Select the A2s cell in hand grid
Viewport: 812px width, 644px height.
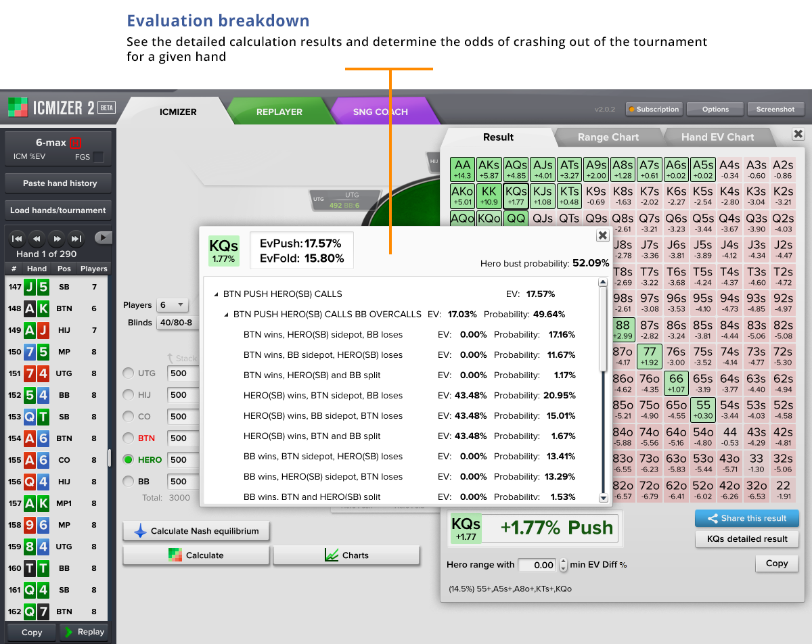pyautogui.click(x=783, y=169)
